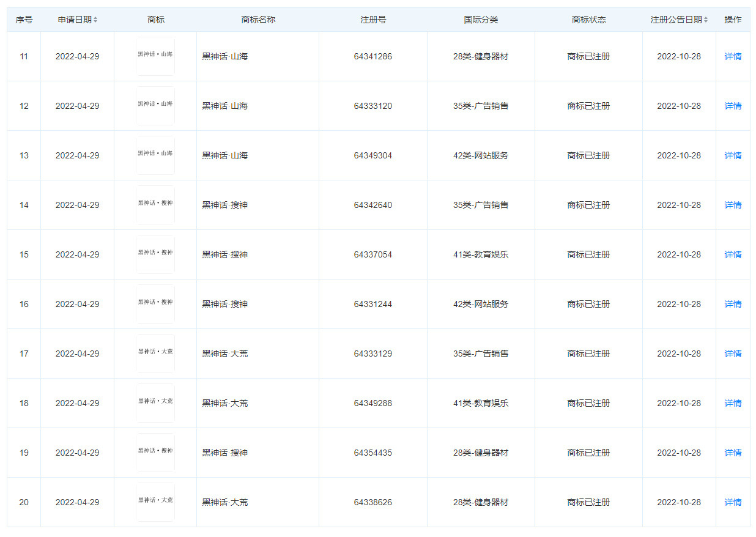Open 详情 link for registration 64333120
The image size is (756, 537).
click(x=733, y=106)
